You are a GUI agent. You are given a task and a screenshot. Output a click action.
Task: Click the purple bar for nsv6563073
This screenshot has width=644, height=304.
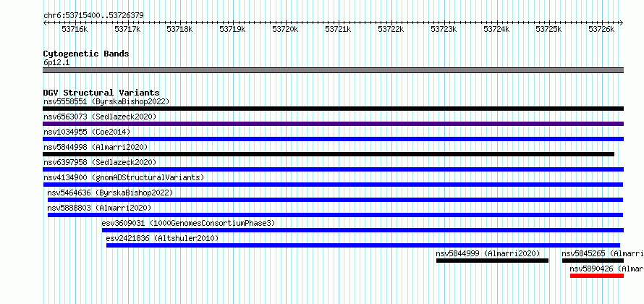pos(333,124)
